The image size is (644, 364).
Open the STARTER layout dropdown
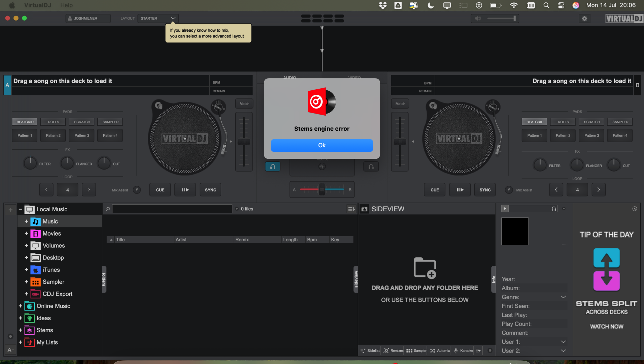(x=158, y=19)
